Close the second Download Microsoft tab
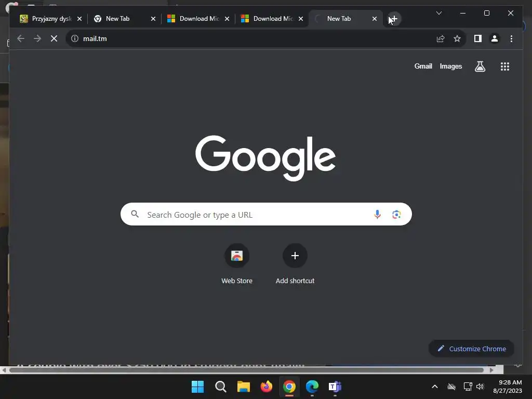This screenshot has height=399, width=532. (x=301, y=19)
